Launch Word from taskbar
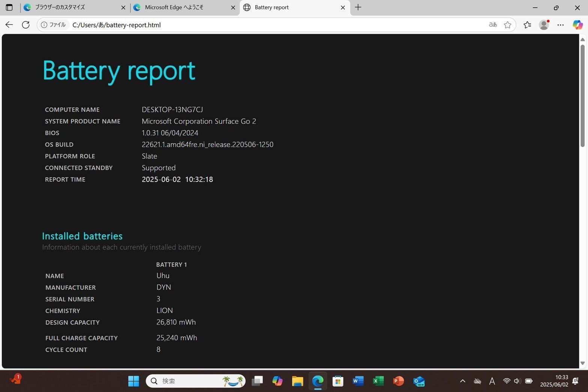This screenshot has height=392, width=588. pos(358,381)
